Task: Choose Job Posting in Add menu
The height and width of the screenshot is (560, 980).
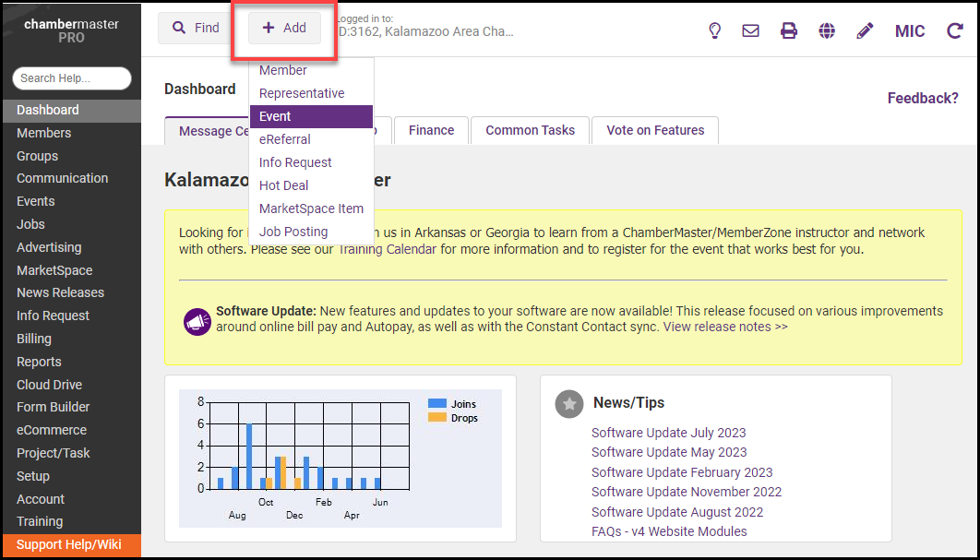Action: point(293,232)
